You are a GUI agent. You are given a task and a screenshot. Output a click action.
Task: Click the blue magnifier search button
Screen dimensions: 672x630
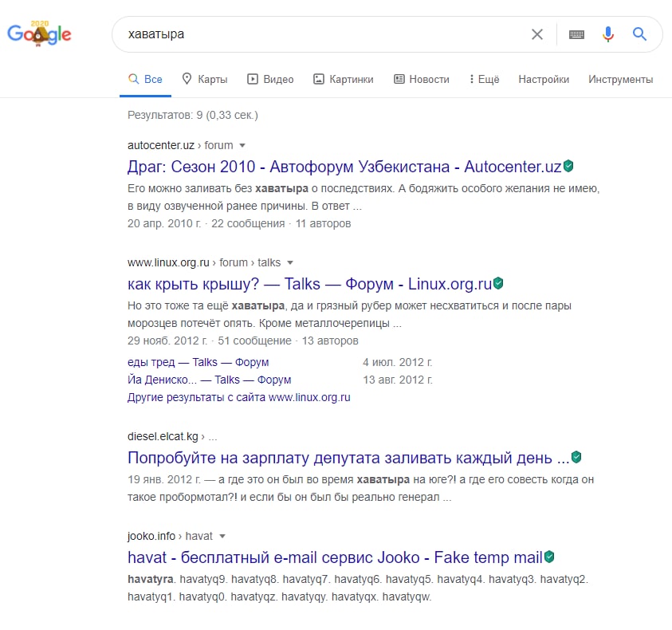coord(639,33)
